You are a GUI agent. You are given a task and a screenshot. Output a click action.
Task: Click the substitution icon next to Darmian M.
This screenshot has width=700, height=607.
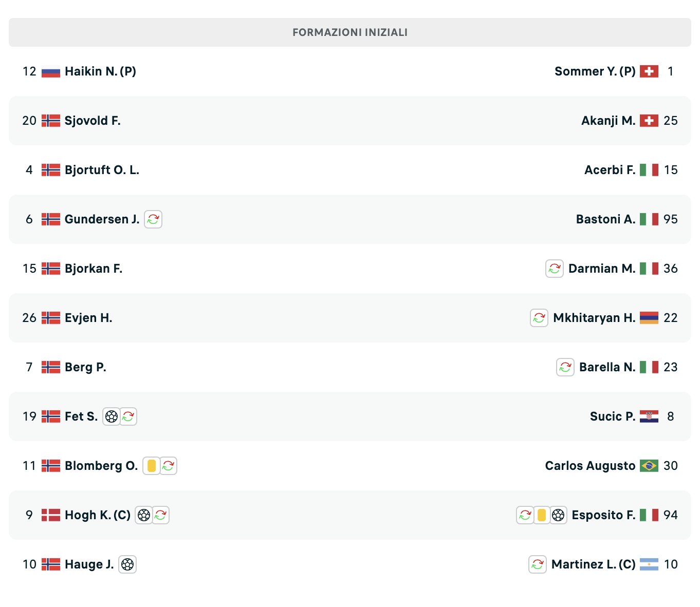(x=554, y=269)
